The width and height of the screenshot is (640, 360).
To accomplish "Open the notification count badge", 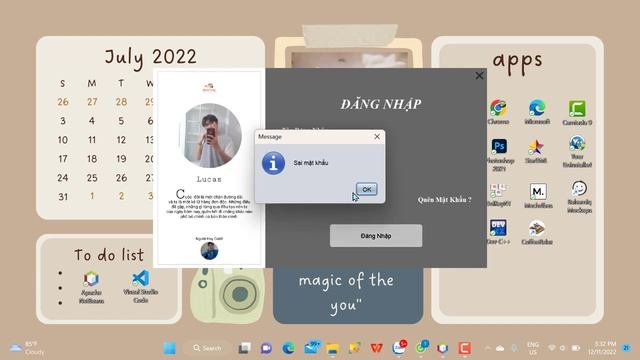I will pos(626,348).
